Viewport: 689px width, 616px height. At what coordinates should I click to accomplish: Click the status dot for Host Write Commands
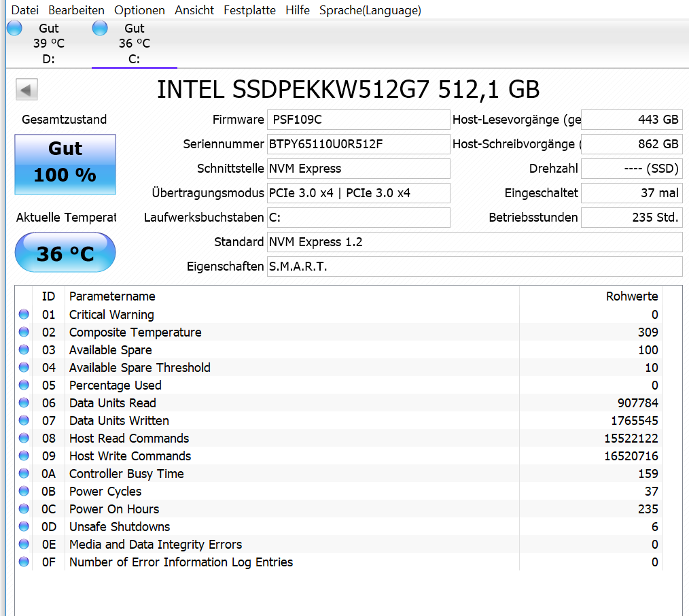pyautogui.click(x=24, y=456)
